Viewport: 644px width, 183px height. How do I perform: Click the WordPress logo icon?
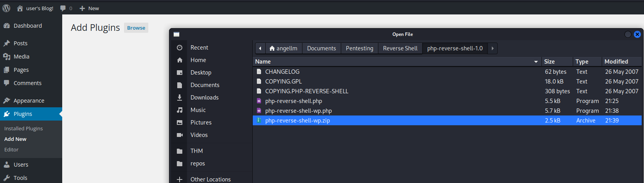[x=6, y=8]
